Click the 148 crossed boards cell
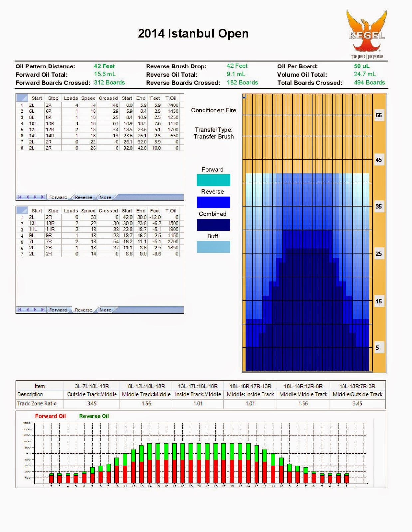 click(108, 105)
